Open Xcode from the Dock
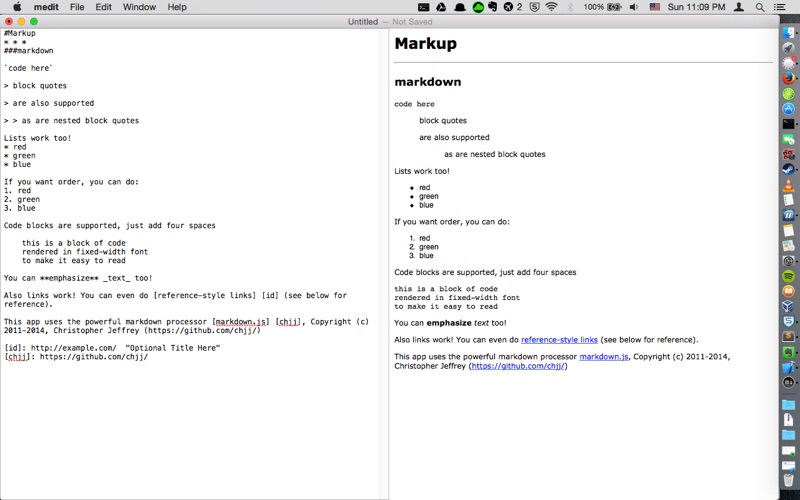The height and width of the screenshot is (500, 800). click(789, 367)
